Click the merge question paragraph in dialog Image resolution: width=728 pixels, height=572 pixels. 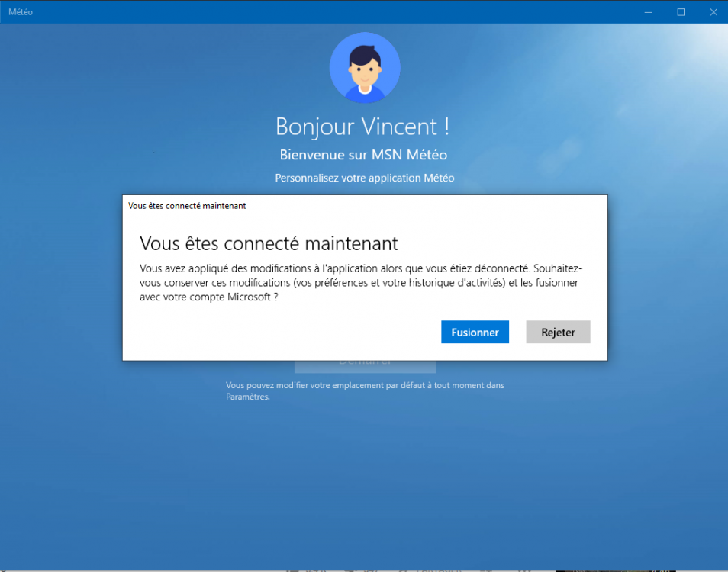(x=361, y=282)
